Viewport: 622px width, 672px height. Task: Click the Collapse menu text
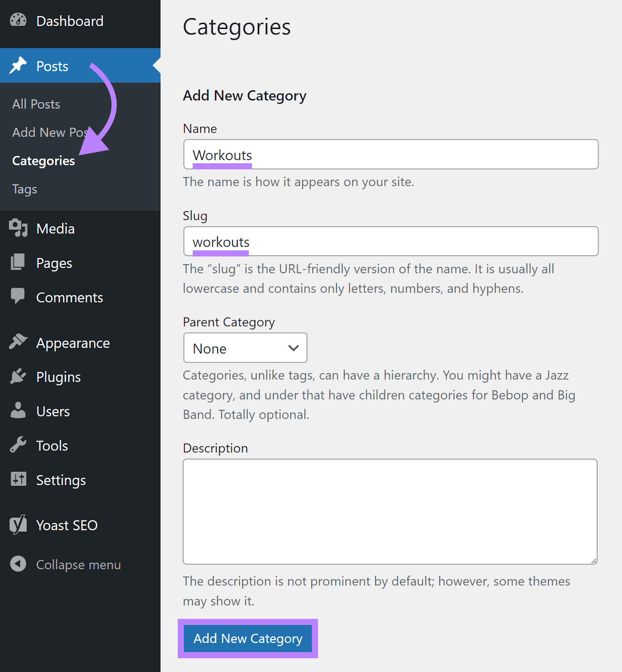79,565
